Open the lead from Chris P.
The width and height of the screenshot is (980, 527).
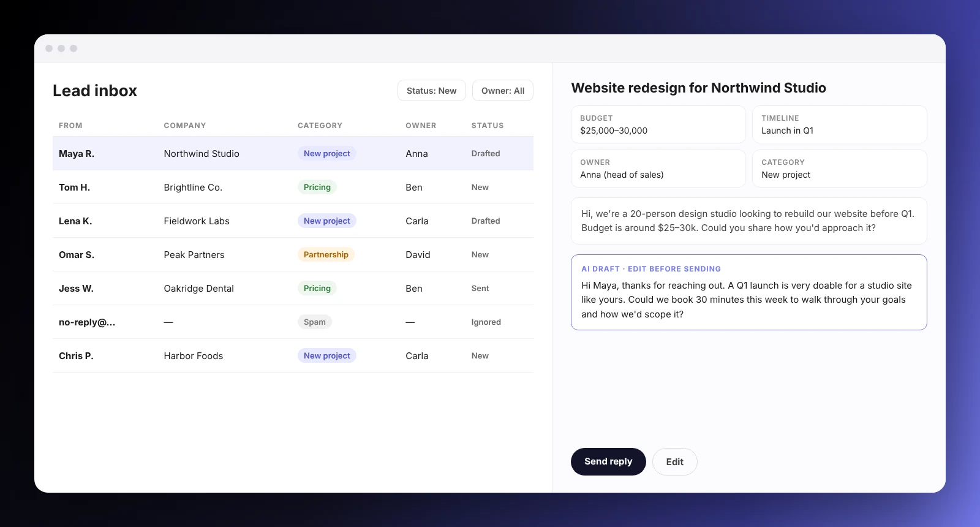[x=293, y=355]
